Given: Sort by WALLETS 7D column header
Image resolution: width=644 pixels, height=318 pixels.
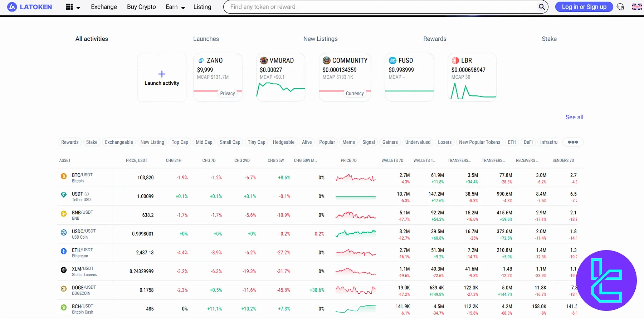Looking at the screenshot, I should pyautogui.click(x=392, y=160).
